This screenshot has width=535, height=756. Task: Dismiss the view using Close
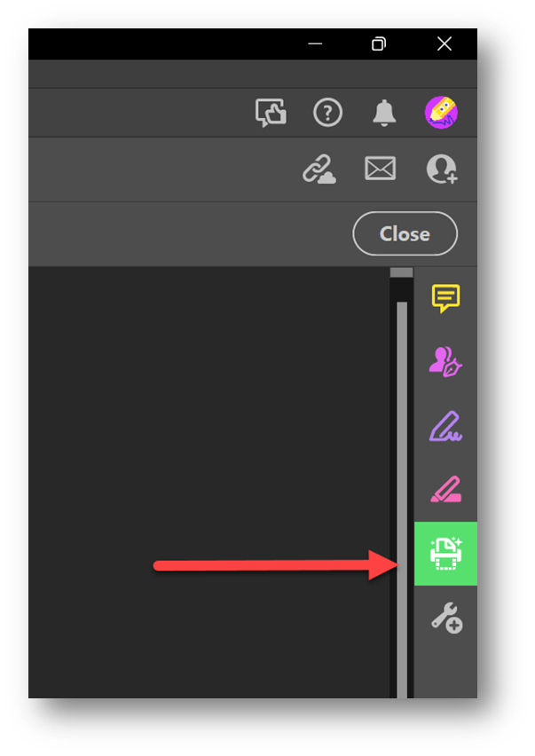(405, 233)
